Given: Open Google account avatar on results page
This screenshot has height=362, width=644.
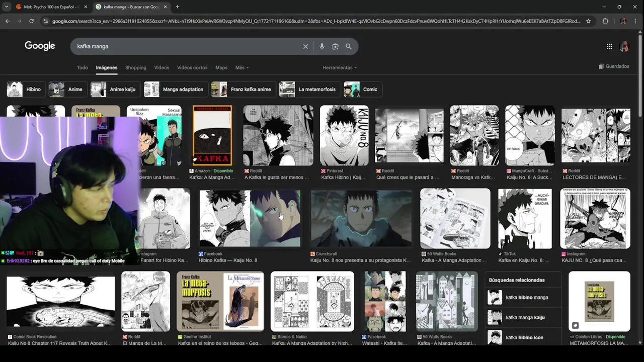Looking at the screenshot, I should point(624,46).
